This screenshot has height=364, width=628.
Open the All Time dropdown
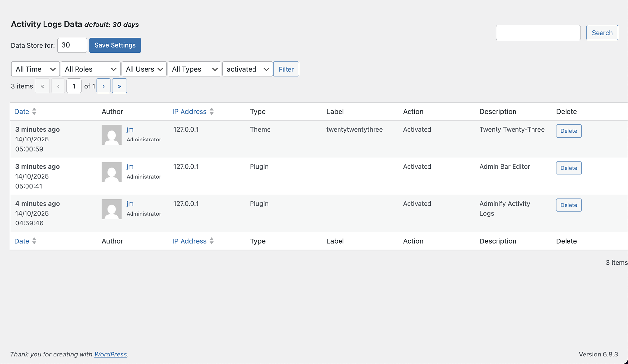tap(35, 69)
